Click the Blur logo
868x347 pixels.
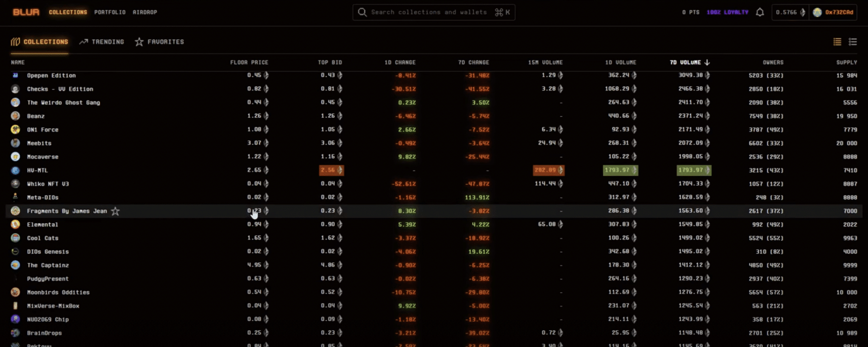click(26, 12)
